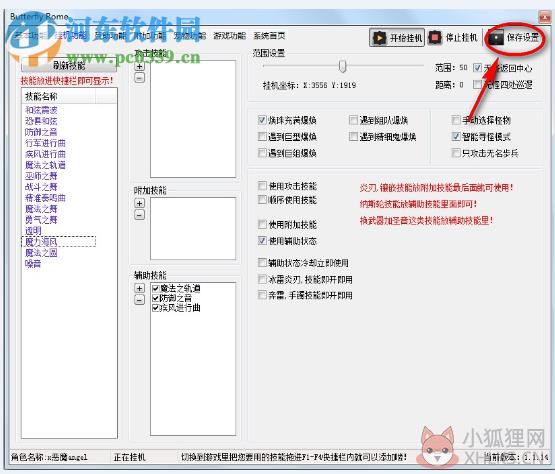
Task: Select 疾风进行曲 in the left skill list
Action: [45, 154]
